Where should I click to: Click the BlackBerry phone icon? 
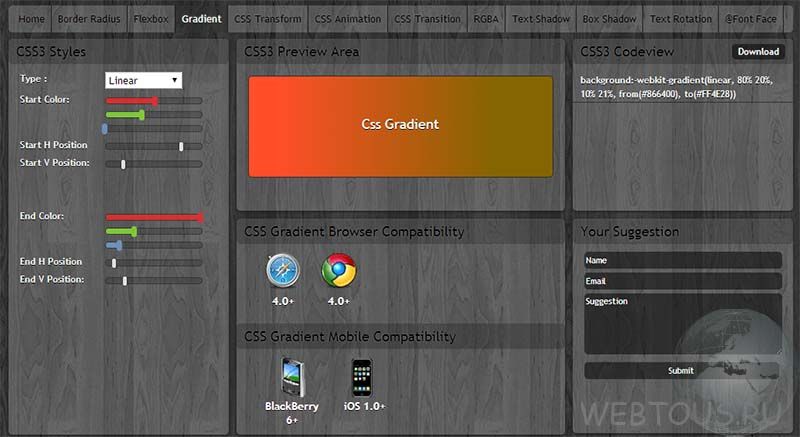click(x=292, y=377)
